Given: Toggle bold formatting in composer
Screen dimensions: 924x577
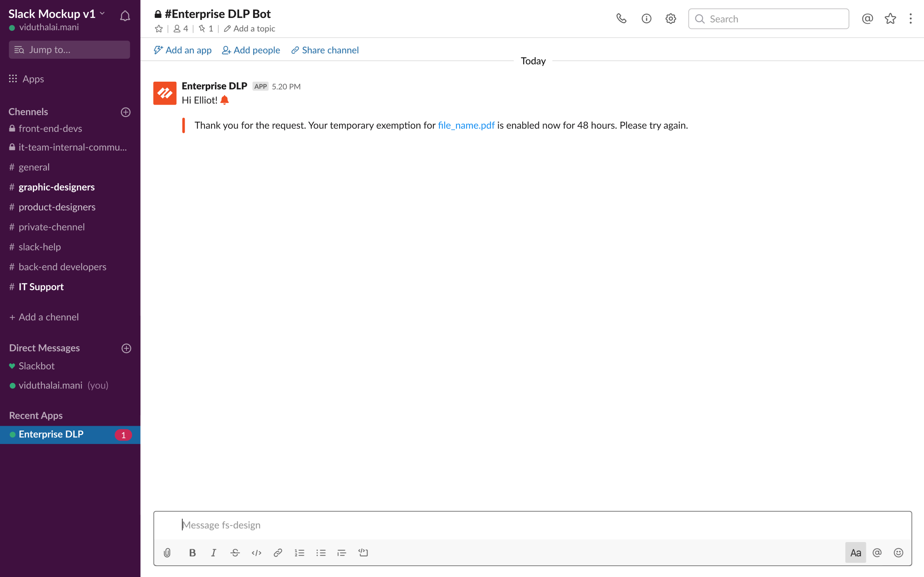Looking at the screenshot, I should click(192, 553).
